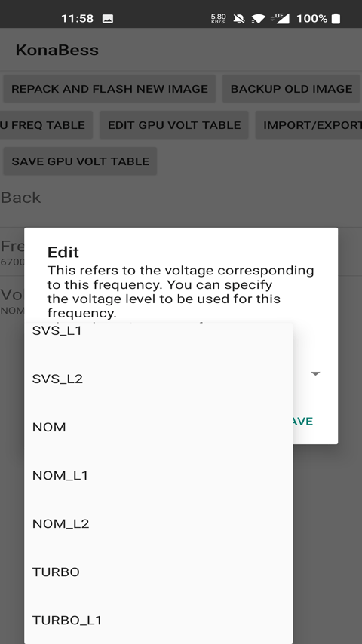
Task: Tap the muted notifications bell icon
Action: (x=239, y=19)
